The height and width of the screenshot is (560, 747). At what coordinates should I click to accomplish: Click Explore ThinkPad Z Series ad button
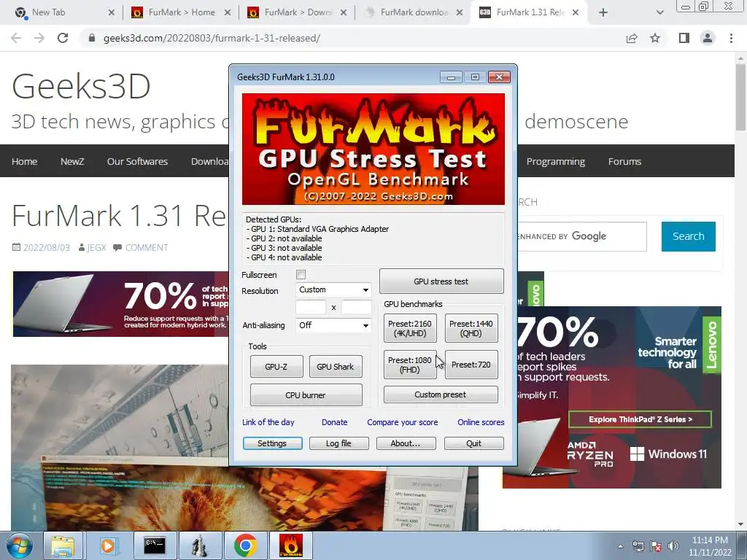coord(640,419)
